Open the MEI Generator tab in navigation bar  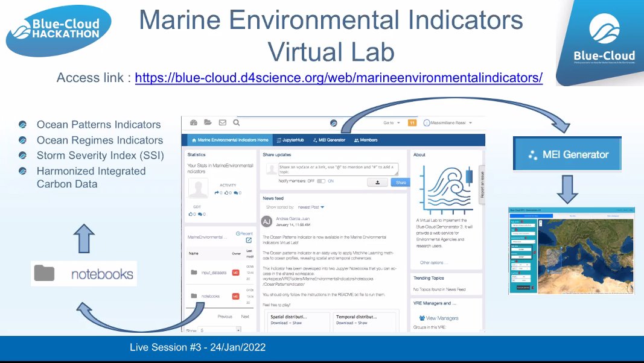(329, 140)
